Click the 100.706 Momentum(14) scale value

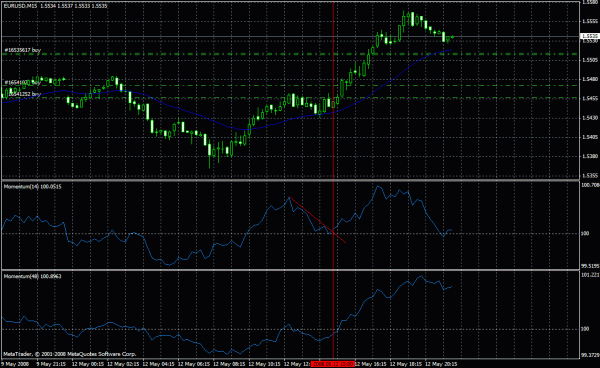coord(590,185)
